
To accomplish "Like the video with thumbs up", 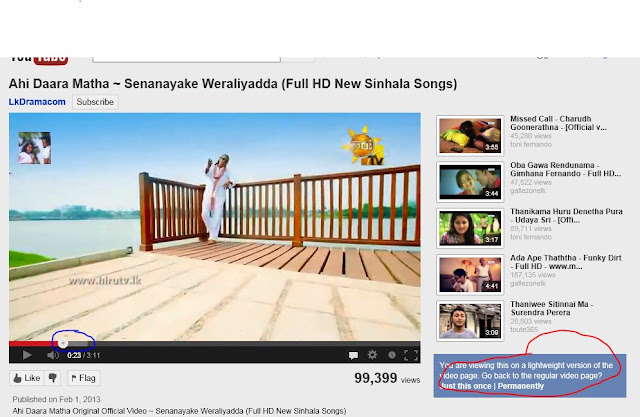I will pyautogui.click(x=27, y=378).
